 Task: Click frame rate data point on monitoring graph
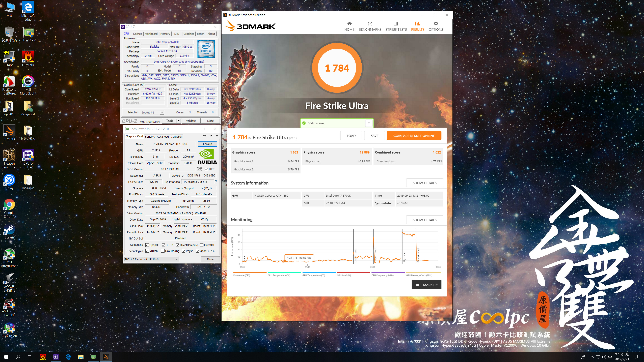coord(284,261)
